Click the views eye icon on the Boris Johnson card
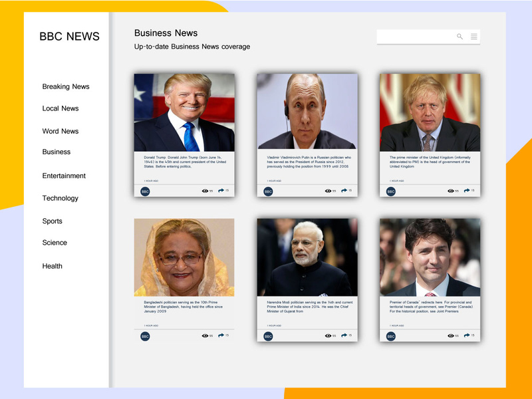Image resolution: width=532 pixels, height=399 pixels. point(451,191)
